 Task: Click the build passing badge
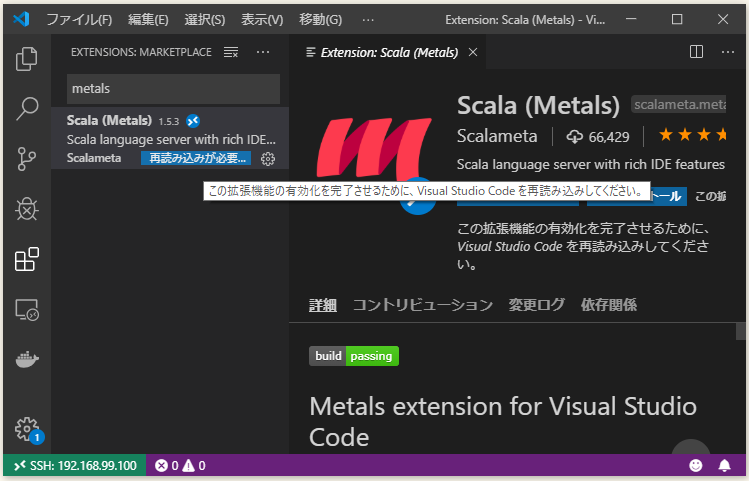coord(354,356)
